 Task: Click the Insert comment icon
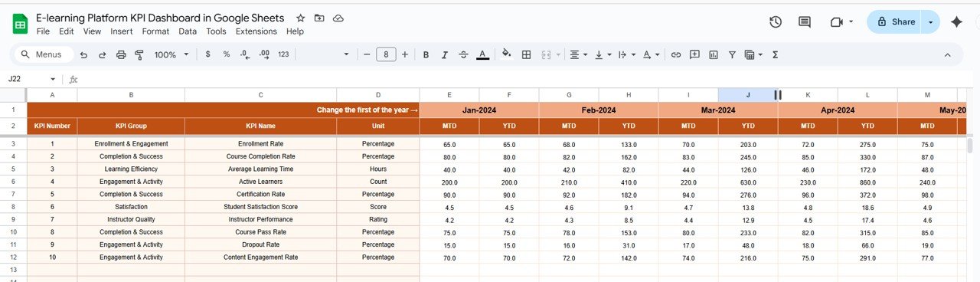point(694,54)
